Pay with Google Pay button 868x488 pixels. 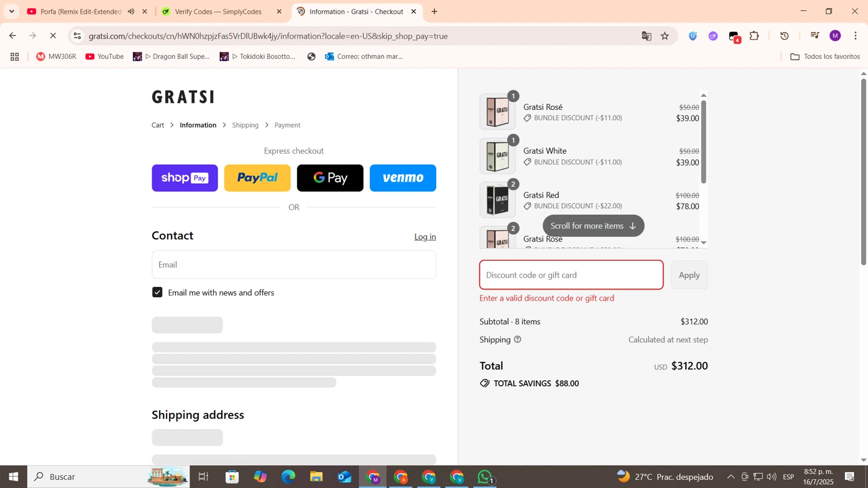(330, 178)
